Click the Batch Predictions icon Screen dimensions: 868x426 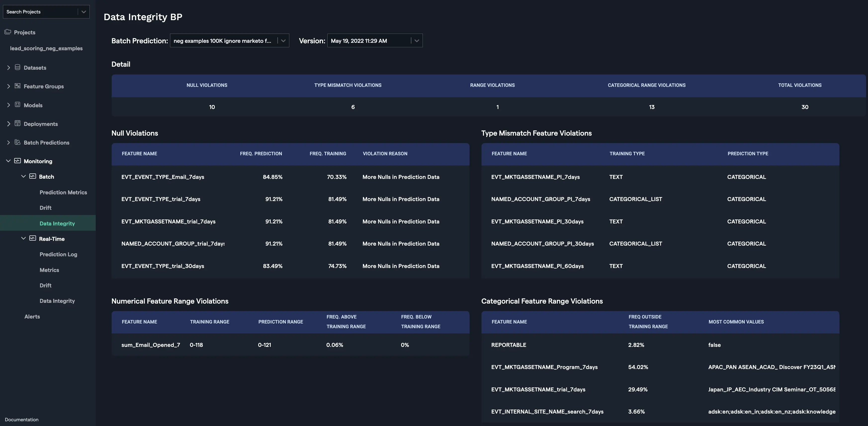17,142
